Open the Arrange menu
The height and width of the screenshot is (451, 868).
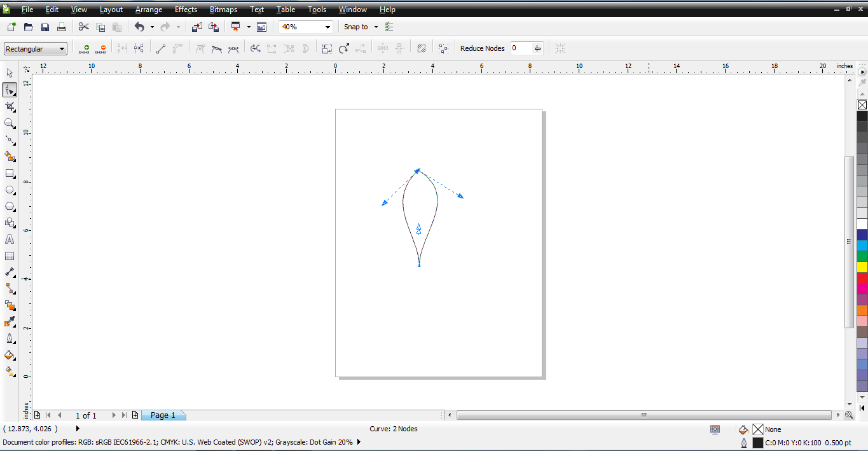point(149,10)
